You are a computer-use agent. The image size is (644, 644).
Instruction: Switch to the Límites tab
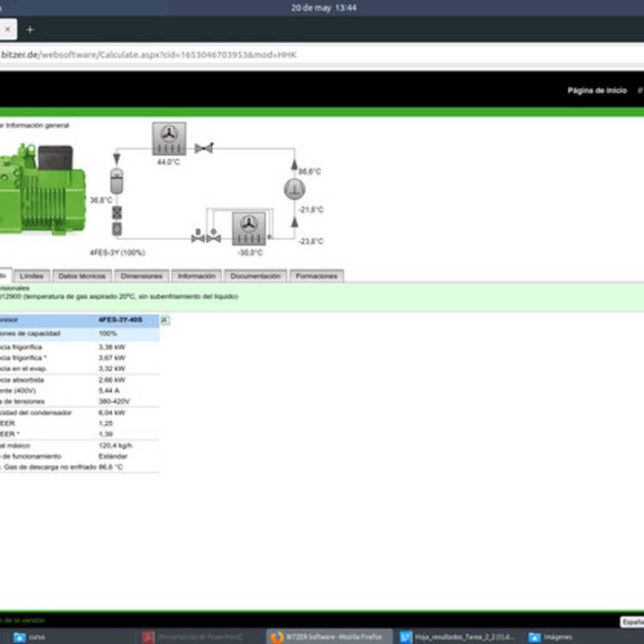pyautogui.click(x=32, y=276)
